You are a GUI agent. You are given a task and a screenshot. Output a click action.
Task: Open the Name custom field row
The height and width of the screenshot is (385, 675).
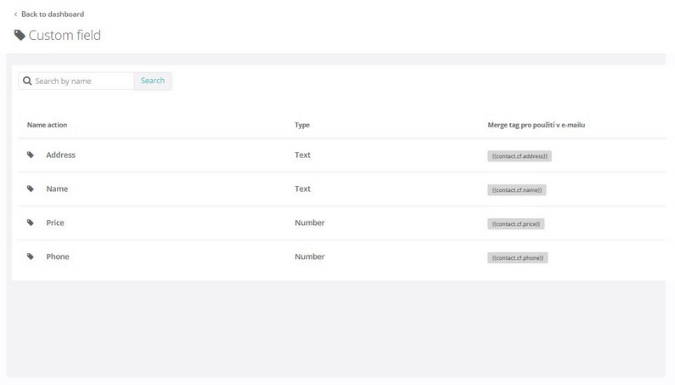point(57,189)
